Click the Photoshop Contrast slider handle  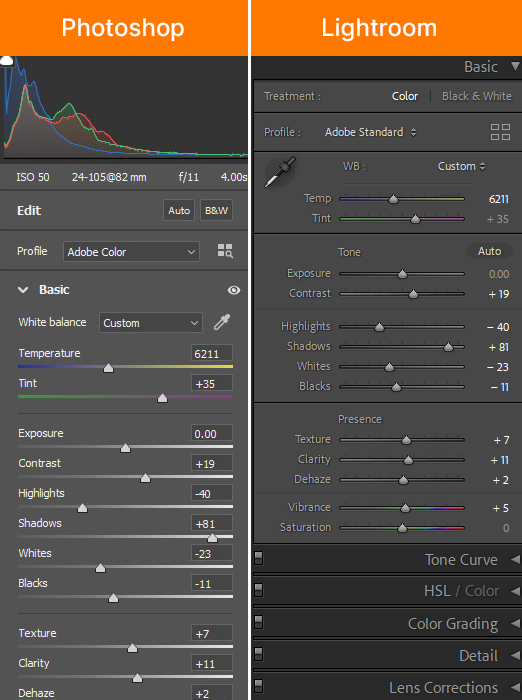point(145,478)
